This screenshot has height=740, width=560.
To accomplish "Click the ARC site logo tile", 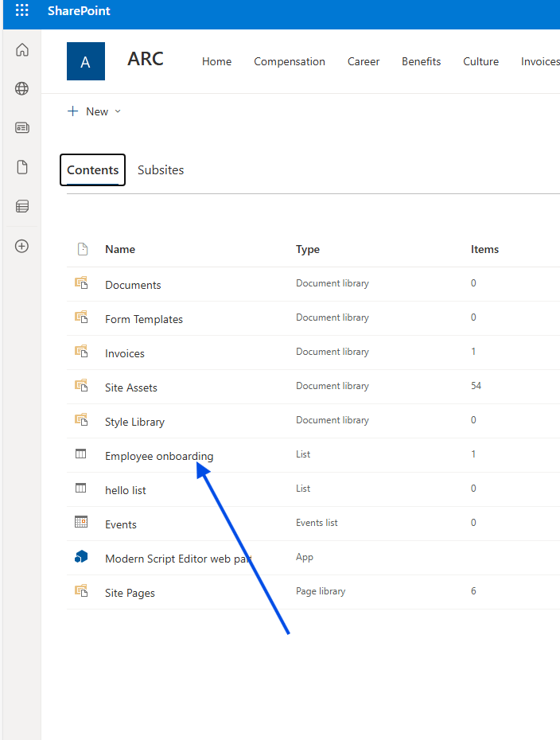I will click(x=86, y=62).
